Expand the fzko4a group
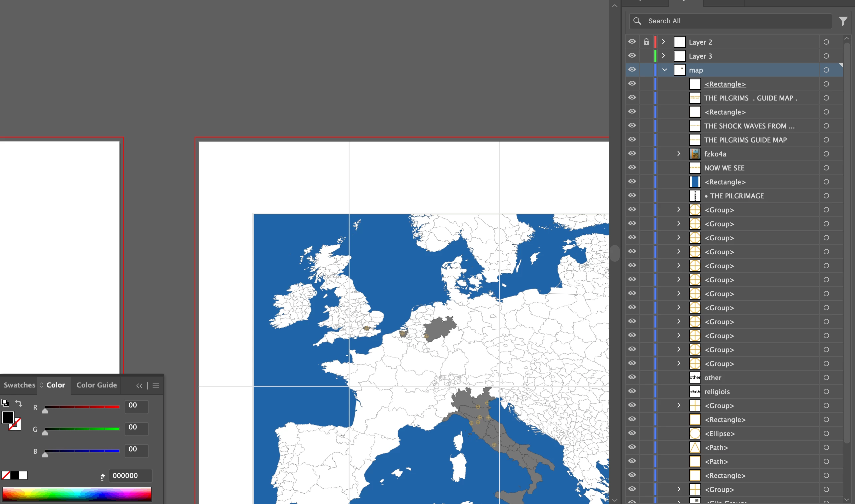This screenshot has width=855, height=504. point(679,153)
